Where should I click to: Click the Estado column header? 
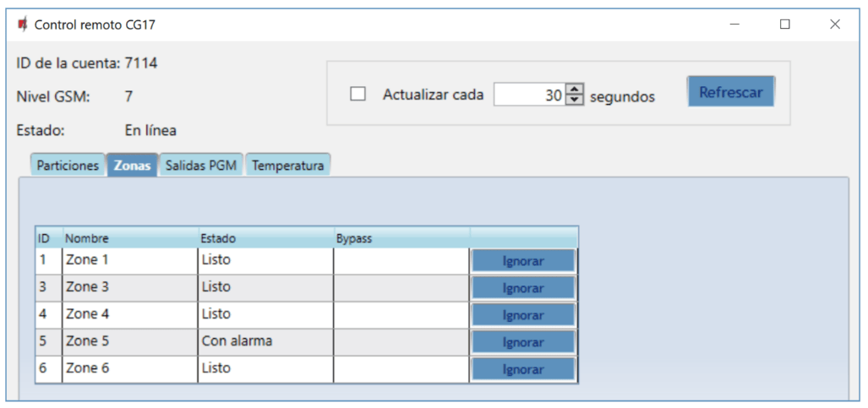coord(265,238)
